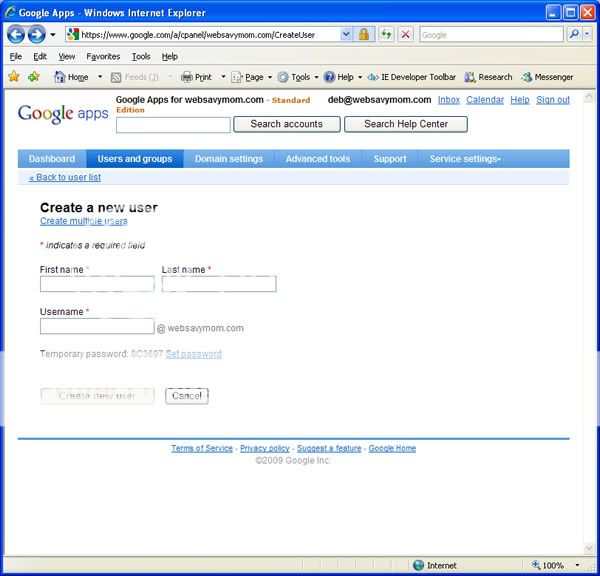This screenshot has height=576, width=600.
Task: Go Back to user list
Action: pyautogui.click(x=65, y=178)
